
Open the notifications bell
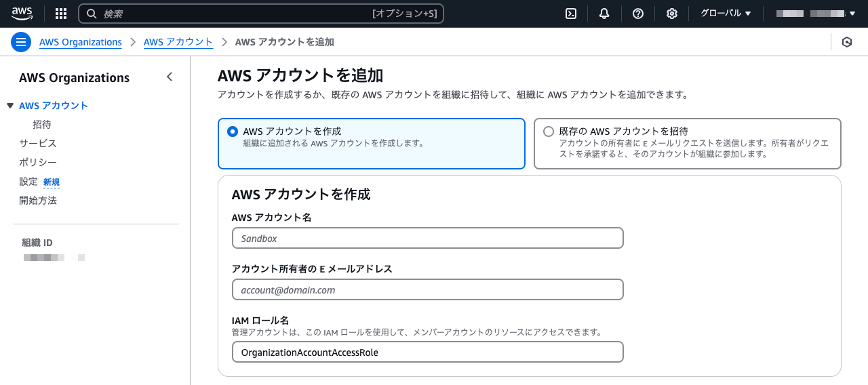(604, 14)
